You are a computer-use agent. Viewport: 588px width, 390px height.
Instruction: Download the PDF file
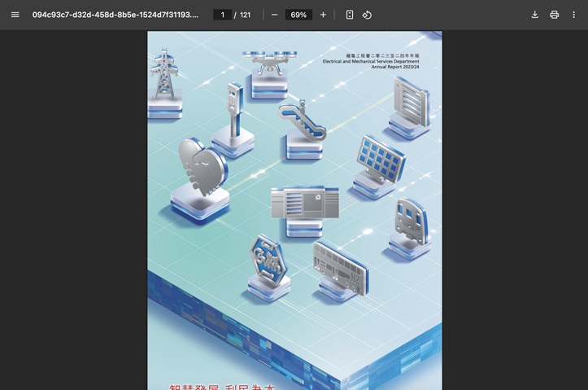click(535, 15)
